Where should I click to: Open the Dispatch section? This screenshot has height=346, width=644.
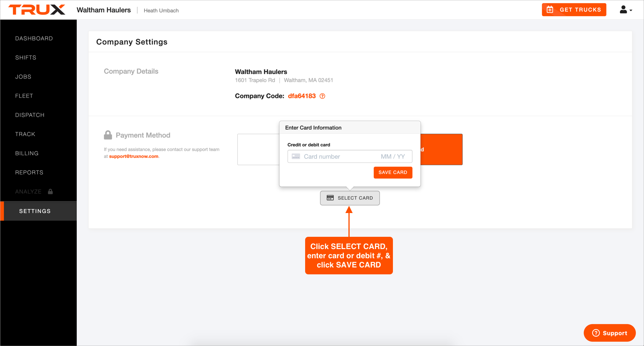(30, 115)
